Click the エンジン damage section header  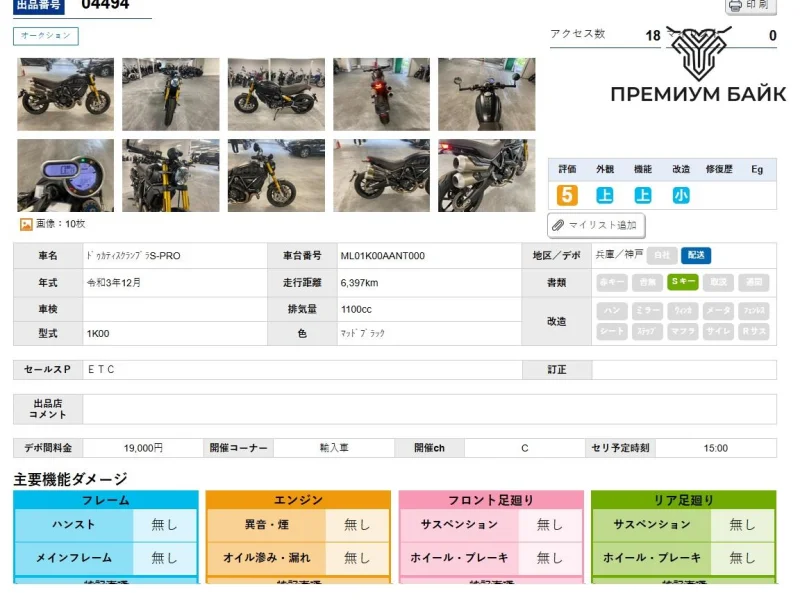[x=298, y=500]
